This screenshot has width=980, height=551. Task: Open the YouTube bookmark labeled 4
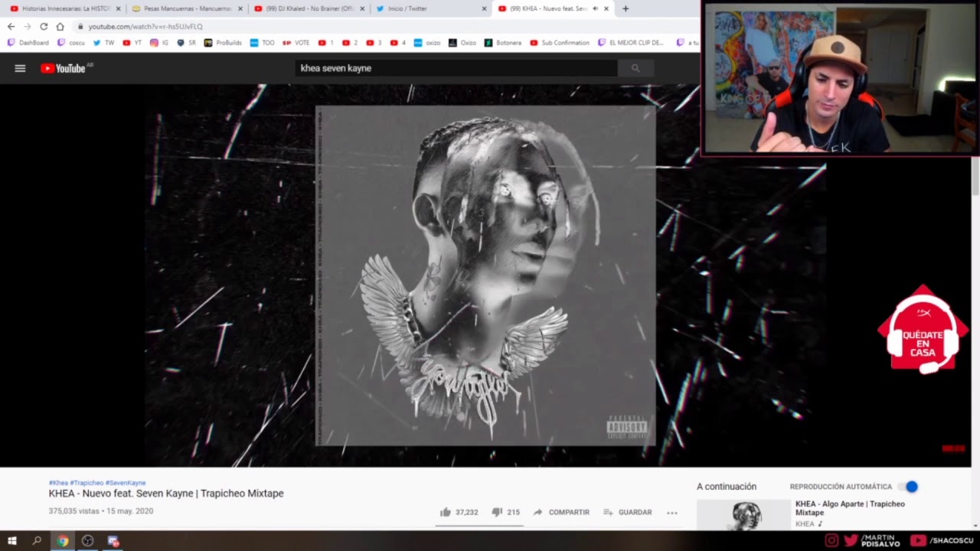(x=398, y=43)
